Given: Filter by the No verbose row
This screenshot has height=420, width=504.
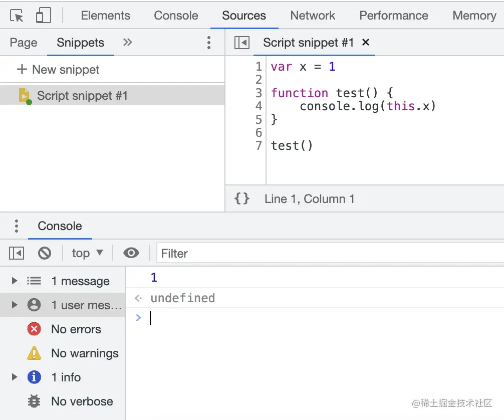Looking at the screenshot, I should (x=63, y=401).
